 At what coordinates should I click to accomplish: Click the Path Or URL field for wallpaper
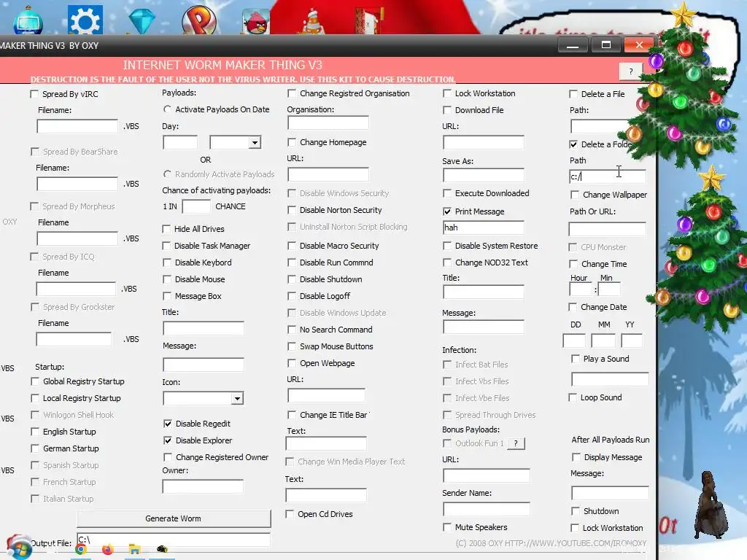[608, 229]
